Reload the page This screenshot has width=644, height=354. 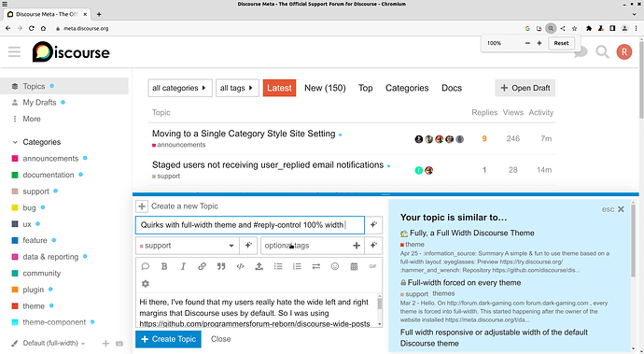(x=31, y=28)
